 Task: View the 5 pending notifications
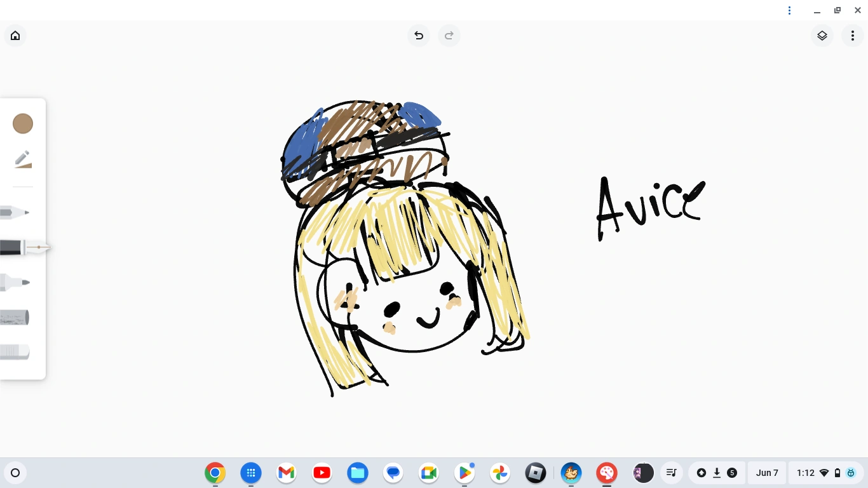(731, 473)
